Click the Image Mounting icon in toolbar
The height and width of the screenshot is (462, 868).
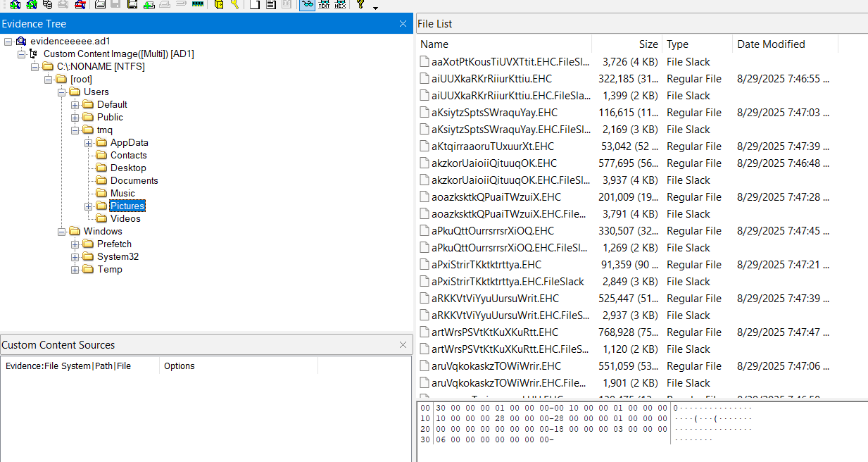coord(48,4)
